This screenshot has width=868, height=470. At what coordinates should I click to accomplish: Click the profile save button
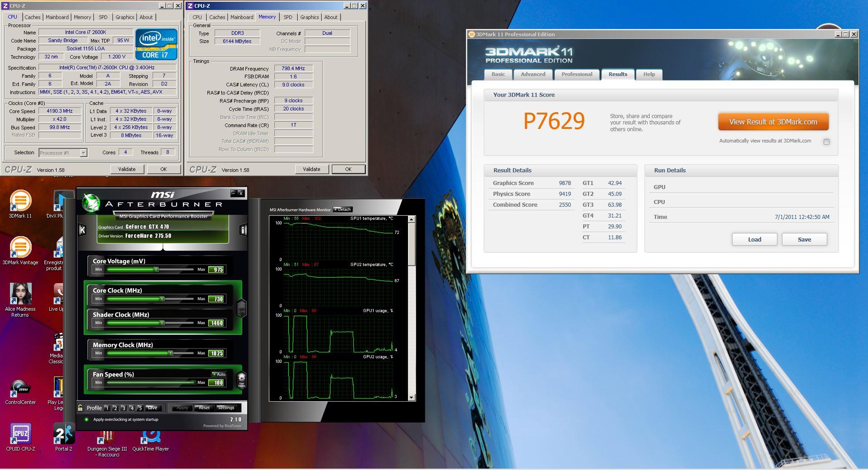[152, 408]
